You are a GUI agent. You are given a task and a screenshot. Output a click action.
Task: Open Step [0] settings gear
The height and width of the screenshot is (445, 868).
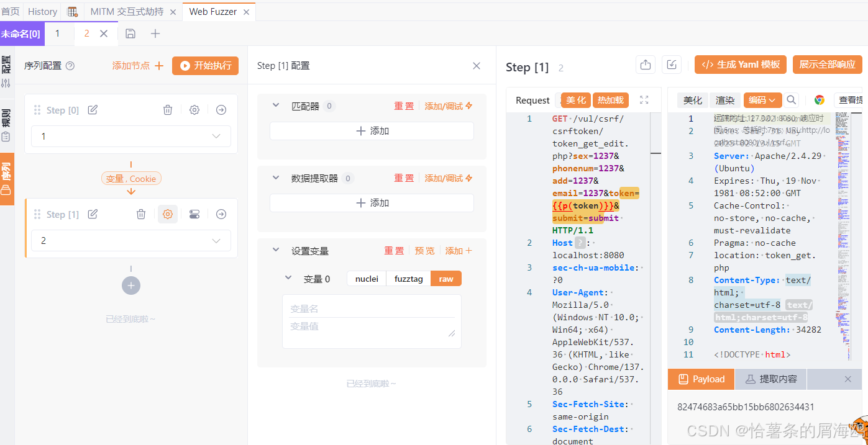coord(194,110)
